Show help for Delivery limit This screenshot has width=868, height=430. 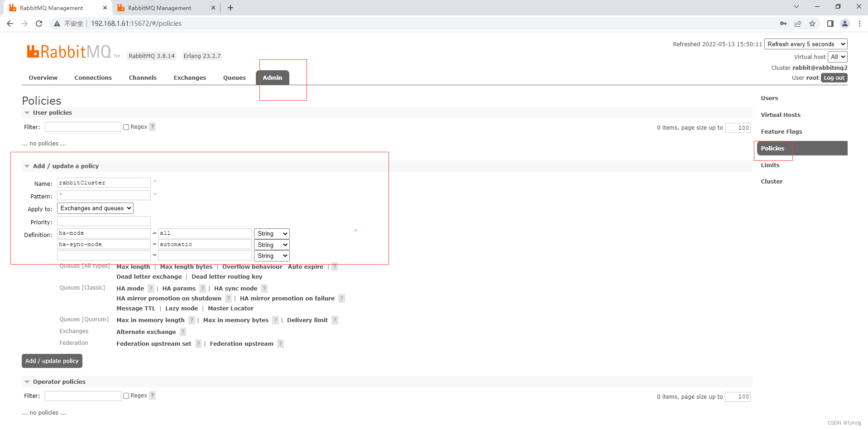335,320
